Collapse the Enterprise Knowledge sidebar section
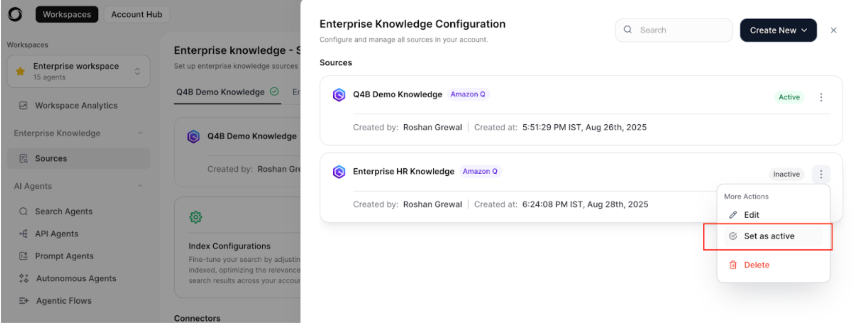Viewport: 868px width, 323px height. click(x=140, y=133)
